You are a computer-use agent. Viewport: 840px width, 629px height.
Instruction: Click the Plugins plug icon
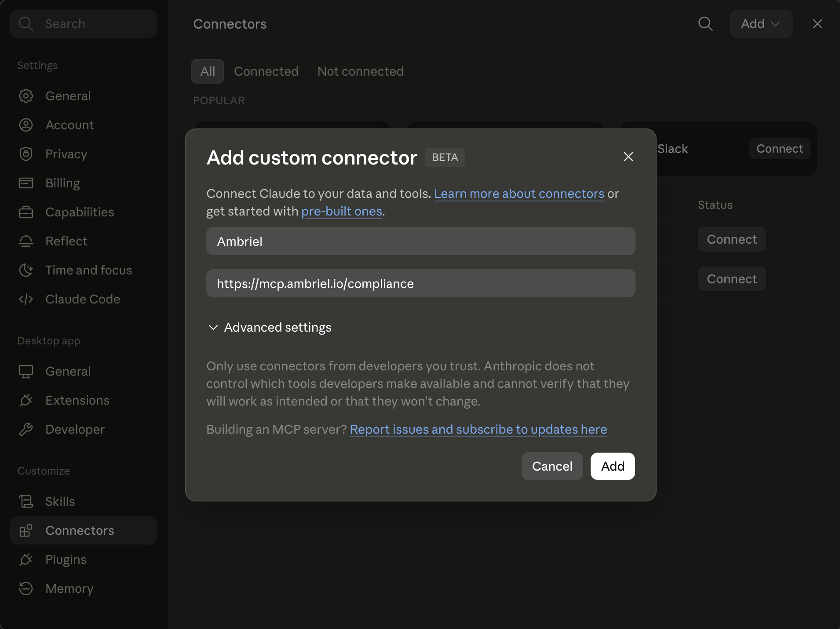tap(26, 560)
